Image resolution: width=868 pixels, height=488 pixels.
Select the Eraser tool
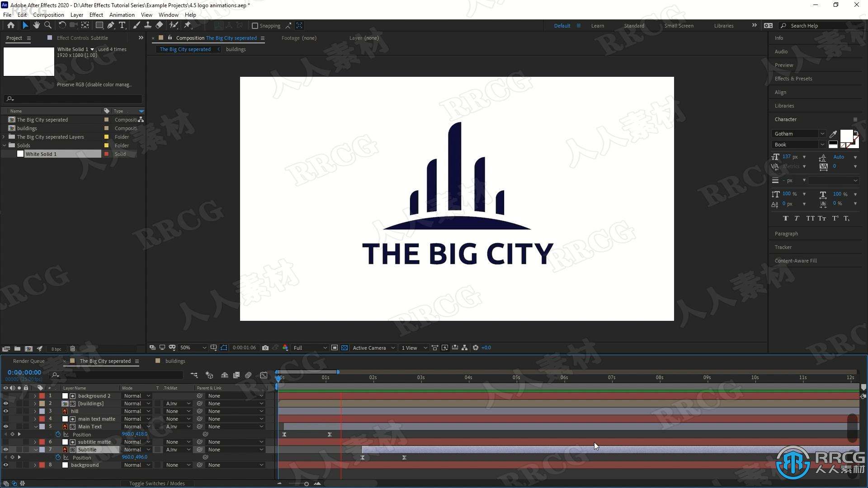[x=159, y=25]
